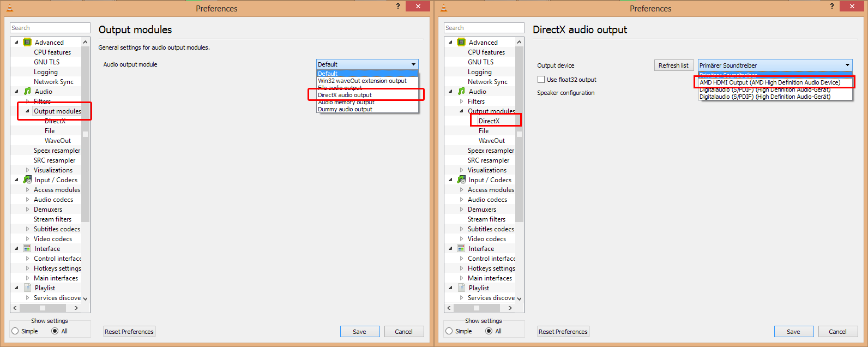Select GNU TLS in right window tree
Screen dimensions: 868x347
tap(480, 62)
